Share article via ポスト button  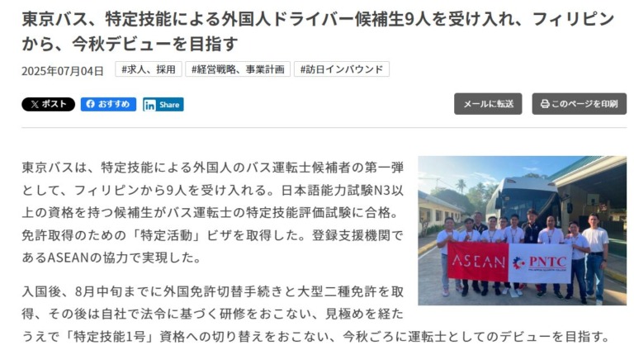(x=48, y=104)
